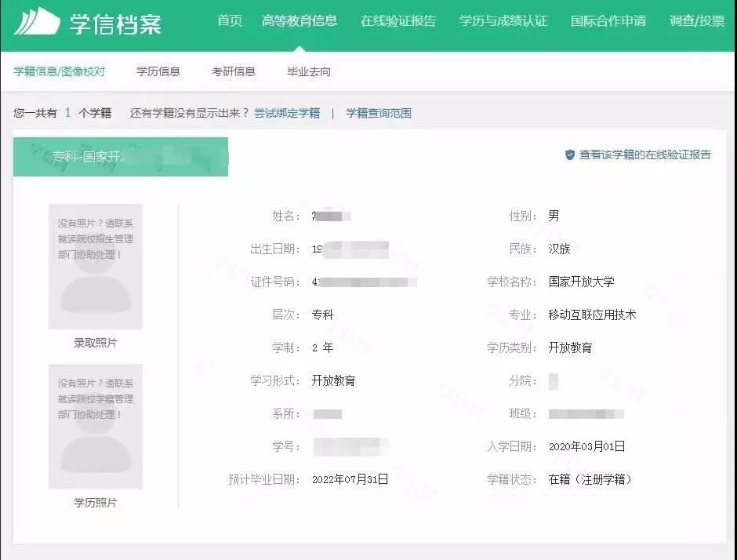Open the 调查/投票 menu item
737x560 pixels.
click(x=697, y=20)
